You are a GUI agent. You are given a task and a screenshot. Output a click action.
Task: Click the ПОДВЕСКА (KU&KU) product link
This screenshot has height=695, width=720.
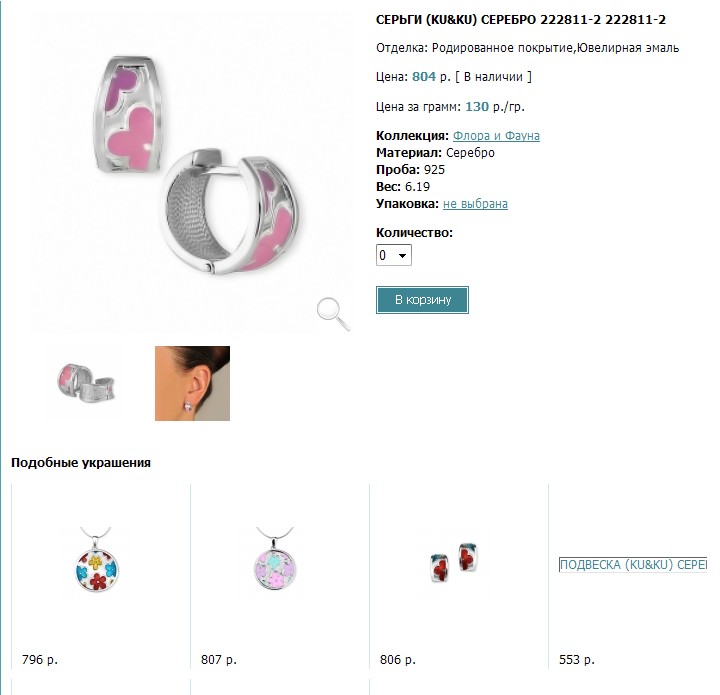633,565
